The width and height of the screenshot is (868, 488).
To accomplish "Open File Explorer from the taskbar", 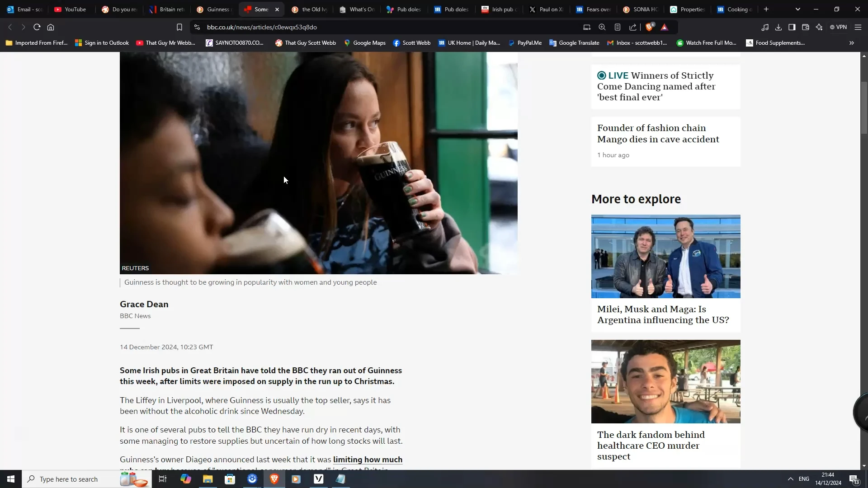I will pos(208,479).
